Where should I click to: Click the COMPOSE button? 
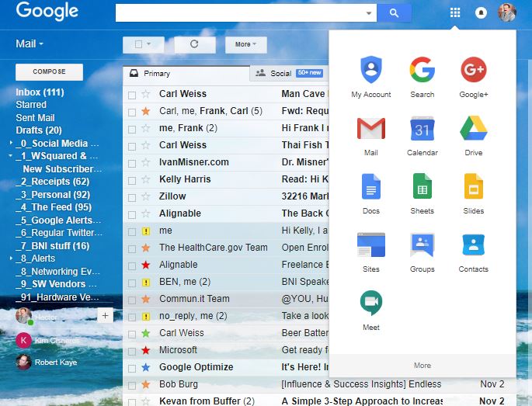coord(49,72)
